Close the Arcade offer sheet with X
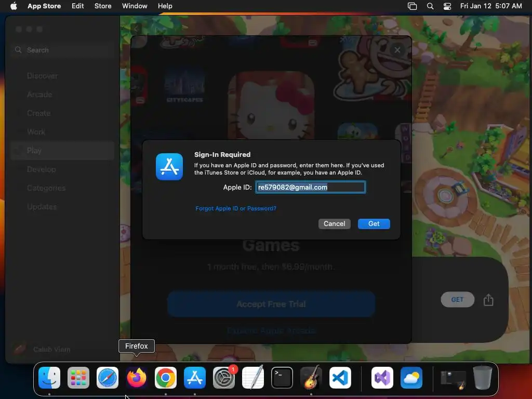This screenshot has height=399, width=532. [x=397, y=50]
